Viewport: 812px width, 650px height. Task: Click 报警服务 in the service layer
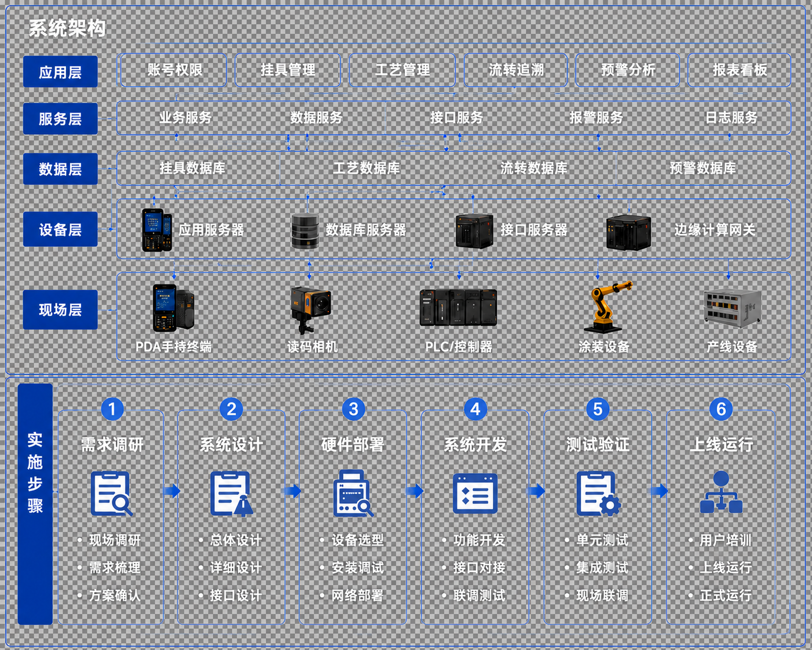596,118
